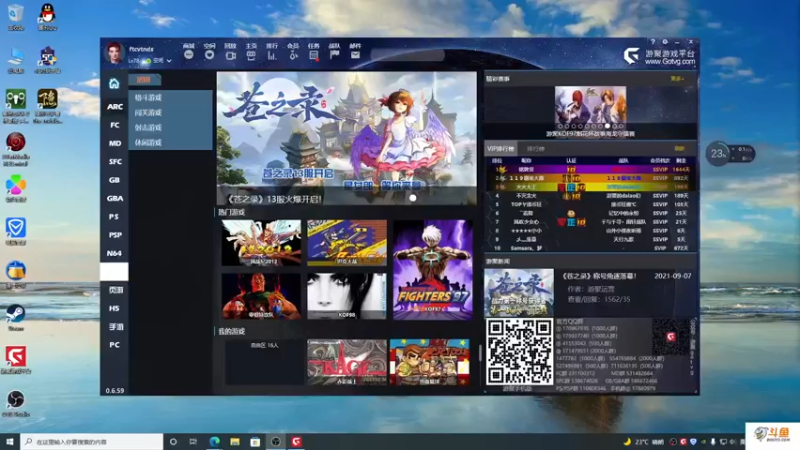Select the highlighted white event carousel dot
800x450 pixels.
(x=607, y=126)
